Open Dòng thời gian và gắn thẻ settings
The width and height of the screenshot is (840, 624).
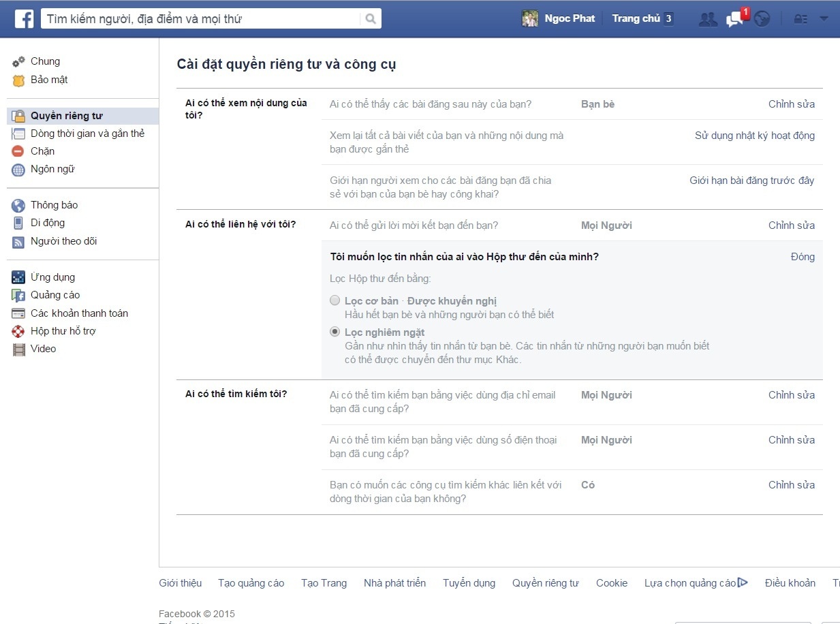87,134
